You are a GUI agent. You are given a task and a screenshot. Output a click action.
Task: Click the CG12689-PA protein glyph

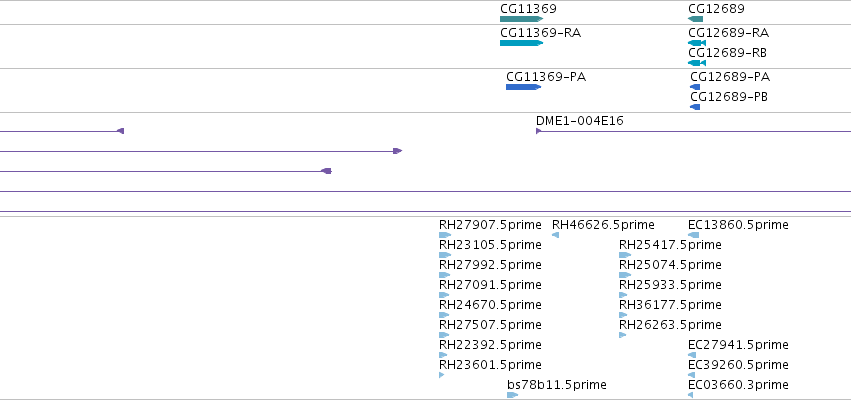tap(695, 87)
